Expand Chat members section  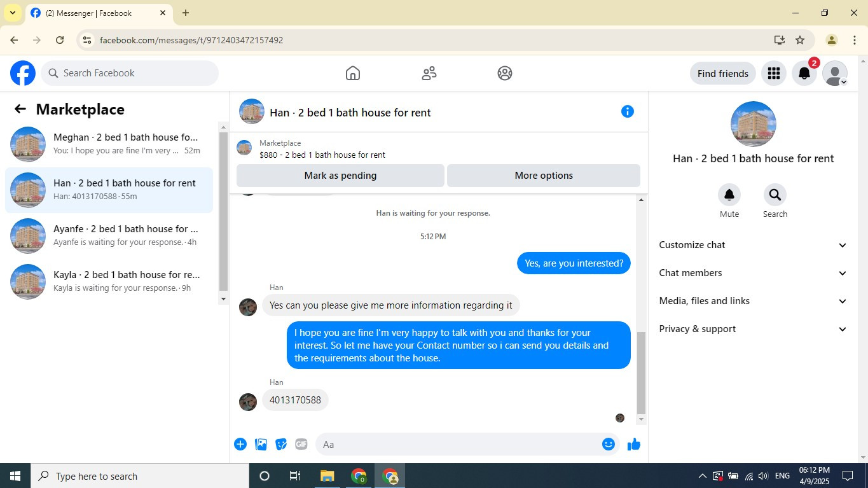(753, 273)
